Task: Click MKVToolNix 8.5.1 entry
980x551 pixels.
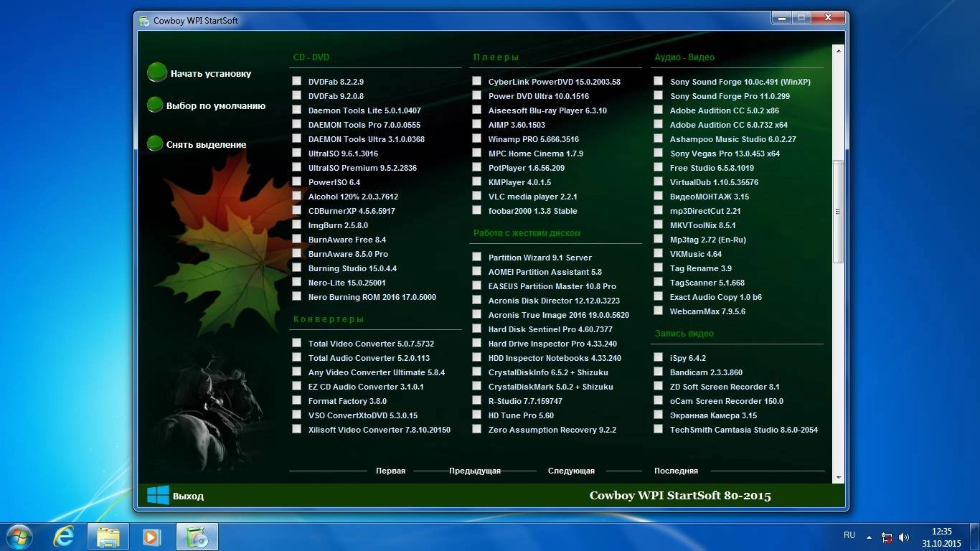Action: coord(703,225)
